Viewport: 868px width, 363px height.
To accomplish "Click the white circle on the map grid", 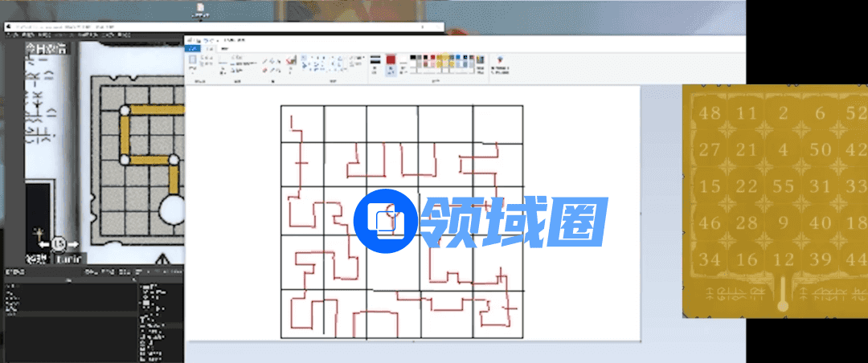I will tap(171, 210).
